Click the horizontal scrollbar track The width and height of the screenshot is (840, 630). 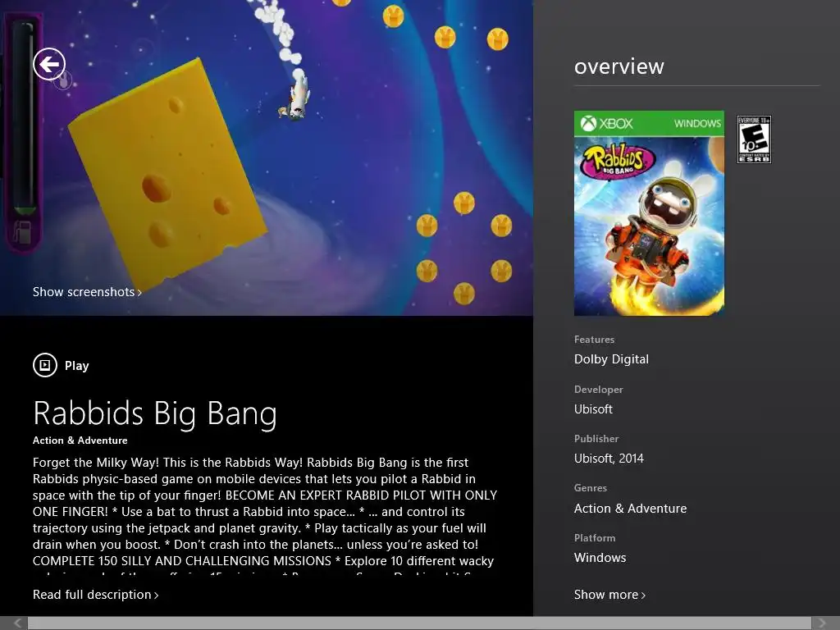click(419, 623)
